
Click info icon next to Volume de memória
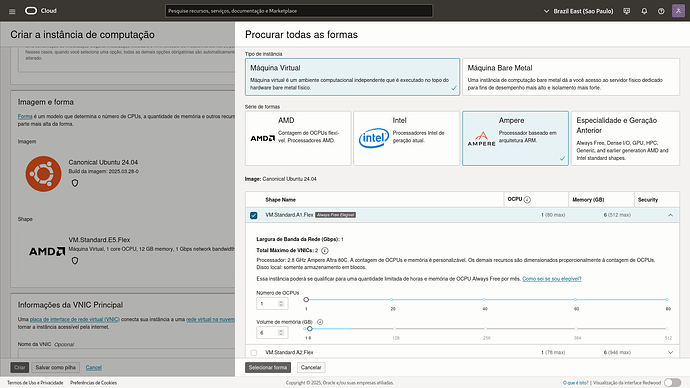tap(320, 322)
